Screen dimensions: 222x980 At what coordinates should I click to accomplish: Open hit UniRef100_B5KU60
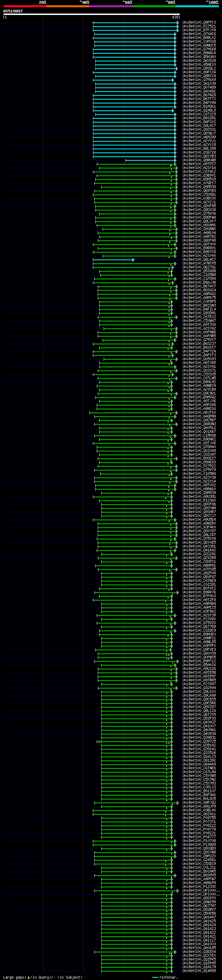[x=199, y=57]
